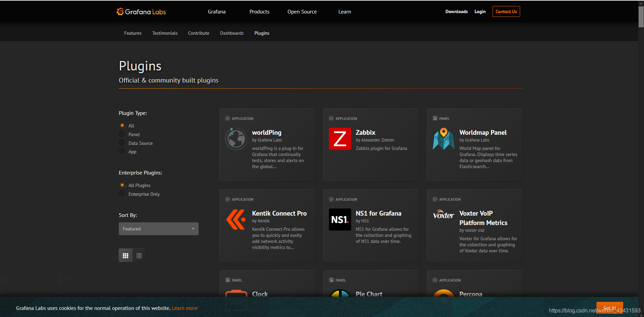Select the App plugin type radio
This screenshot has height=317, width=644.
coord(122,152)
